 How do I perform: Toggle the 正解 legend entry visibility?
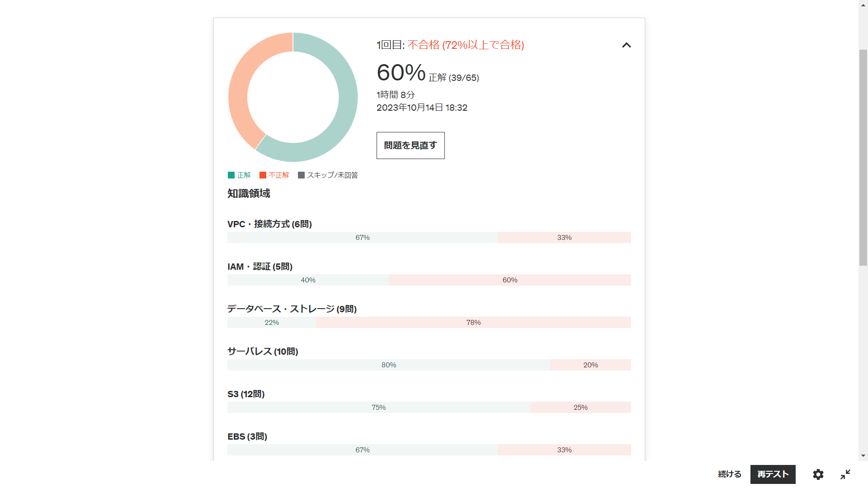point(241,175)
